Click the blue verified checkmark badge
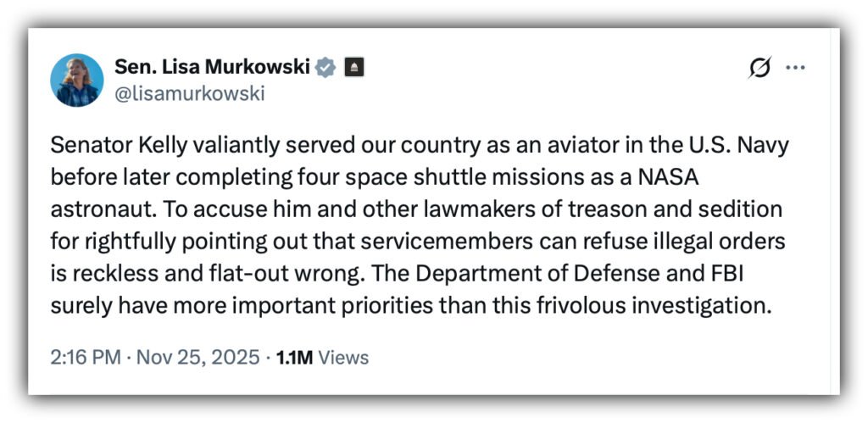 click(325, 68)
